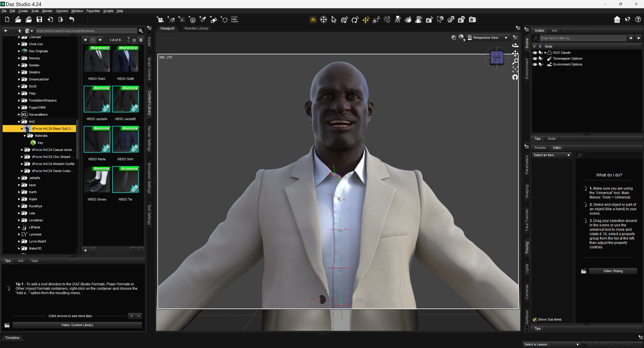Switch to the Render Library tab
Viewport: 644px width, 348px height.
pyautogui.click(x=196, y=29)
